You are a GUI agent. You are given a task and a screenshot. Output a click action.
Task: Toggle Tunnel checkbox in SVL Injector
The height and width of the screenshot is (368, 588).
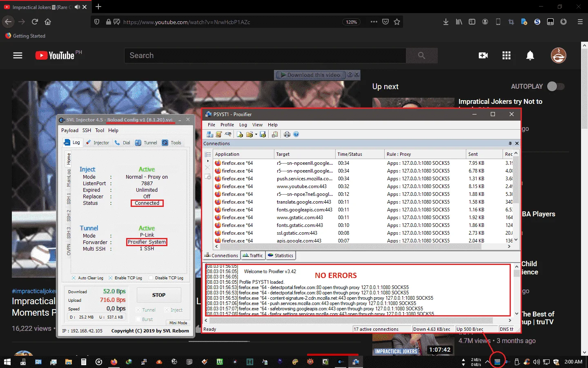138,310
